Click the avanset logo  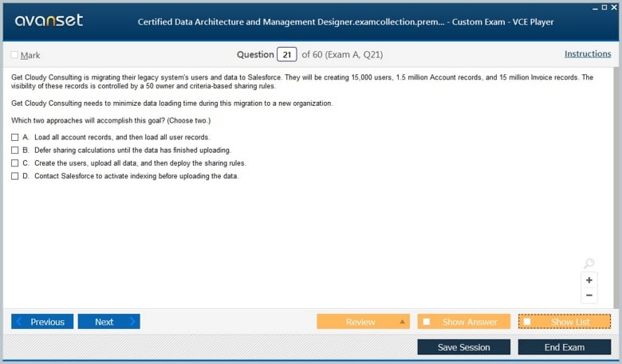pos(49,20)
